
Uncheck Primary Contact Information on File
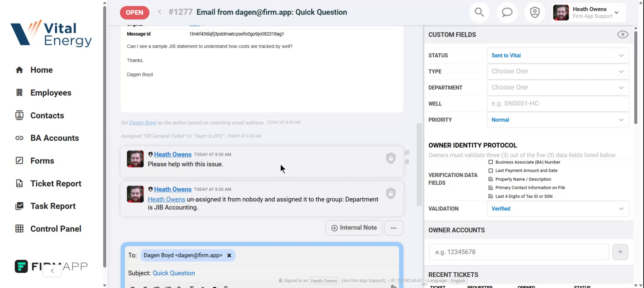click(491, 188)
